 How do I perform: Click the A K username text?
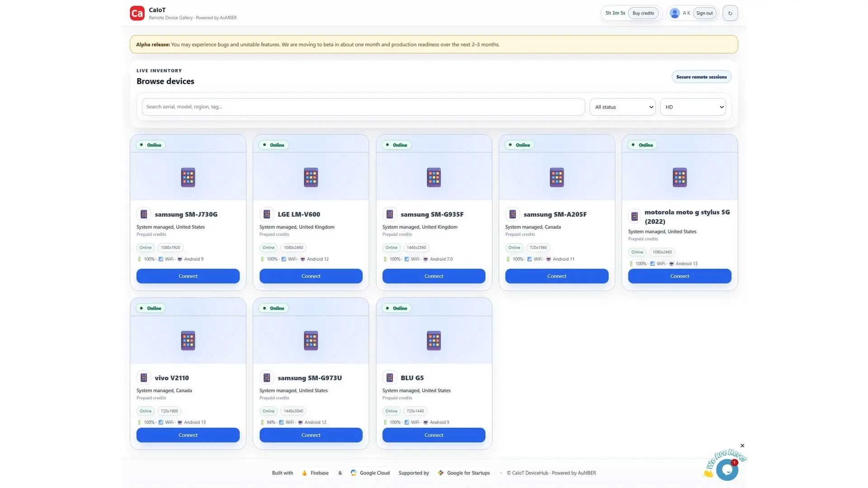(x=686, y=13)
